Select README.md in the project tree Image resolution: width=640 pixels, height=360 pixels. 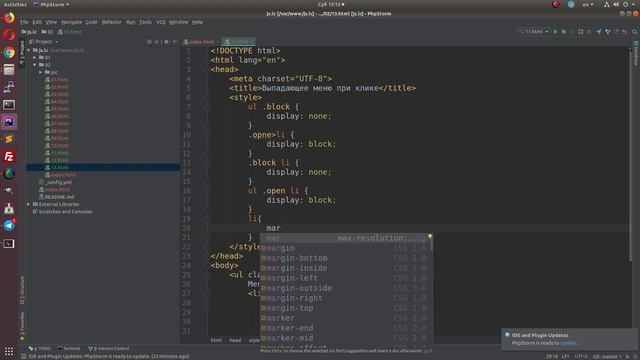pyautogui.click(x=59, y=197)
